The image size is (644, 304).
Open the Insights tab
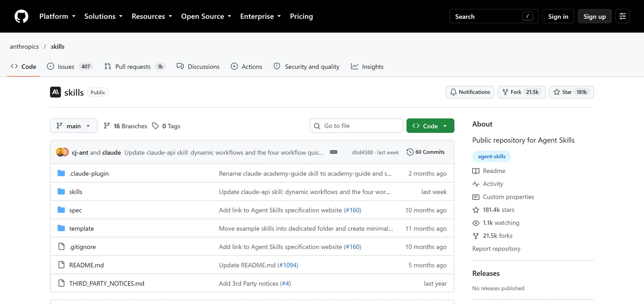click(x=367, y=67)
